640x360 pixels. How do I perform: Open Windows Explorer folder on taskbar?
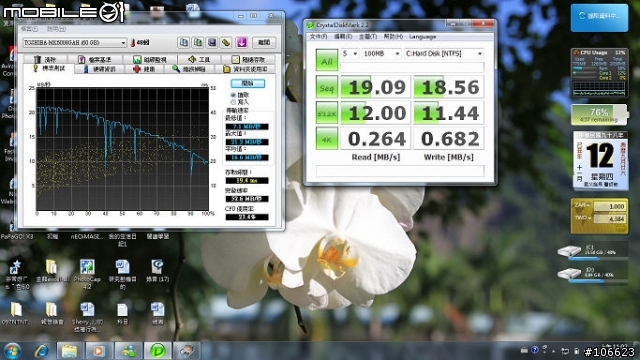(x=69, y=351)
